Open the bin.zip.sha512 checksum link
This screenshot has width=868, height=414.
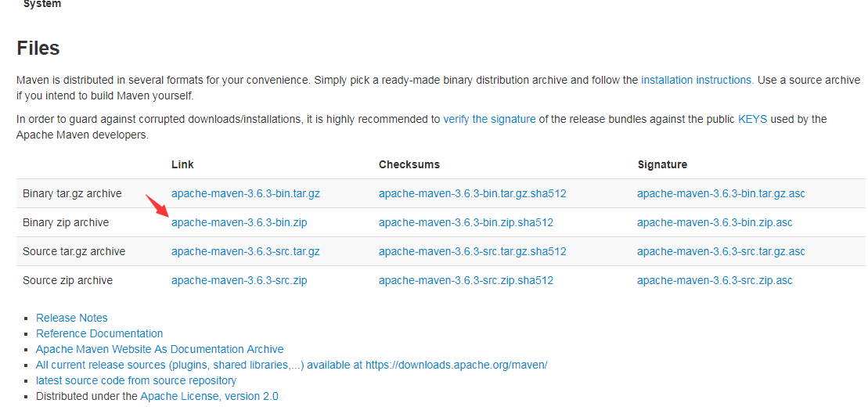point(466,222)
